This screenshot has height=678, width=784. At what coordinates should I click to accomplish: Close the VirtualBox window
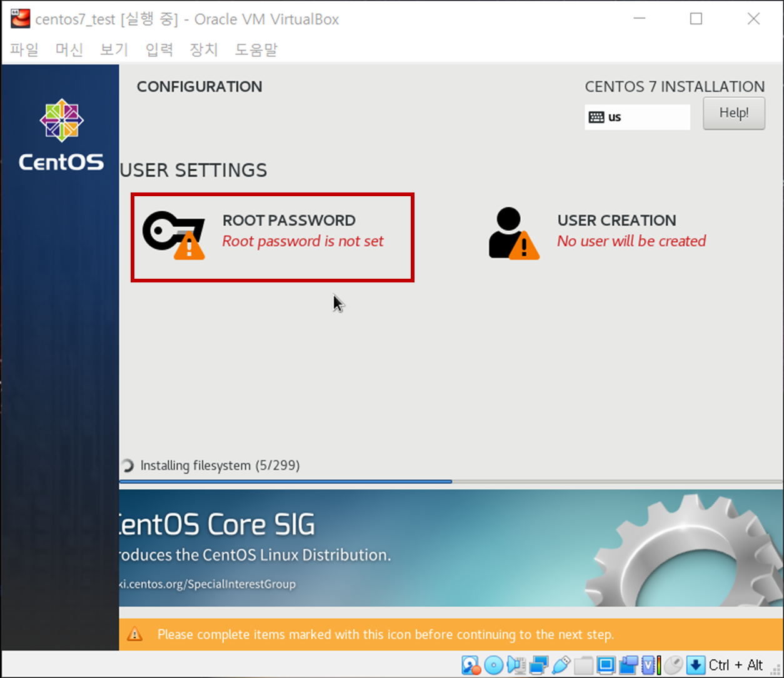point(753,19)
